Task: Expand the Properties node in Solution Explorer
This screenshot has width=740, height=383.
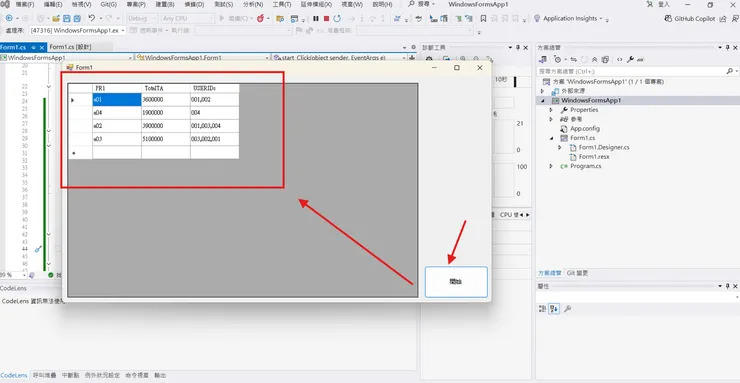Action: point(551,109)
